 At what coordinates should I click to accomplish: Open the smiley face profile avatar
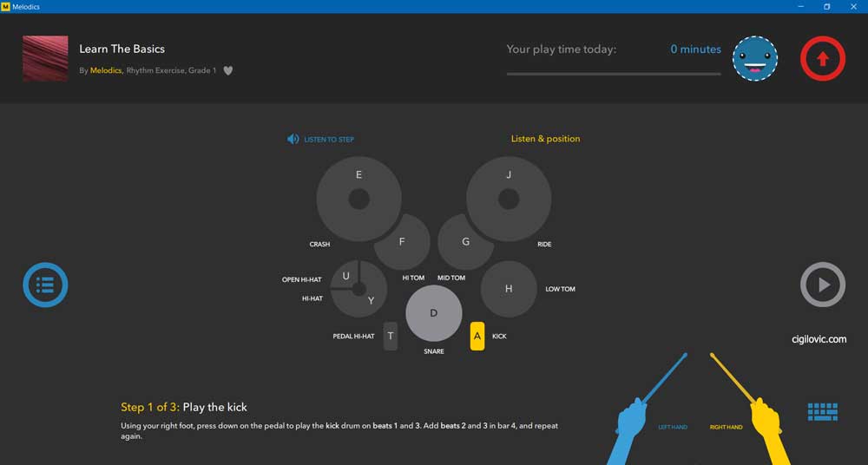coord(754,59)
